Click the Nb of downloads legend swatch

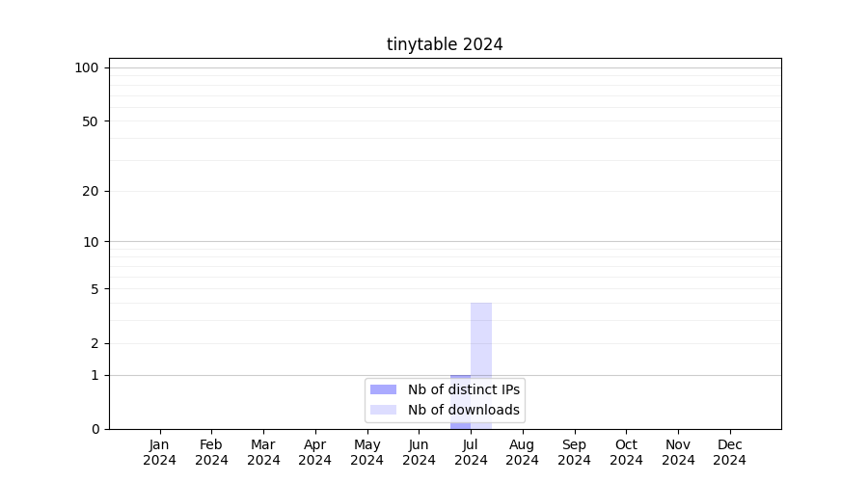383,410
